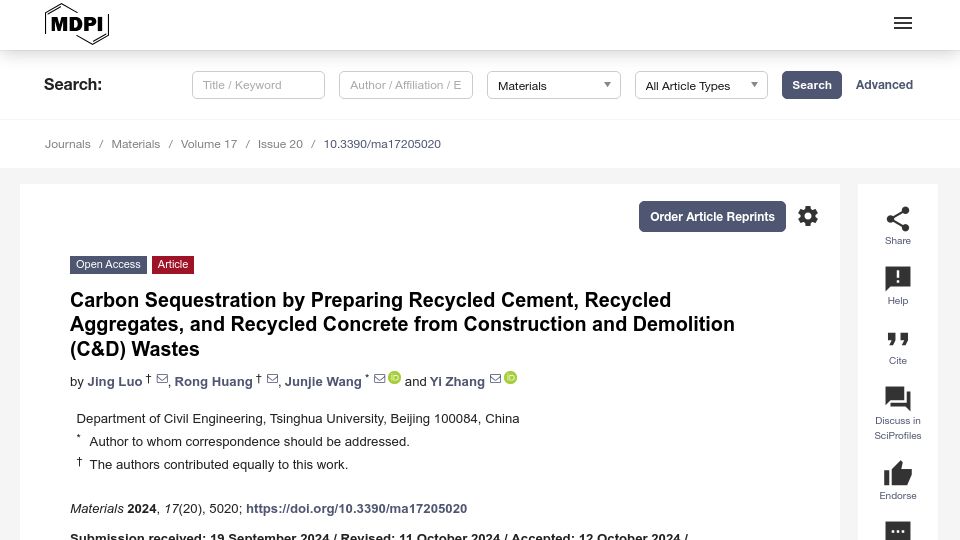Click email envelope icon next to Rong Huang
The image size is (960, 540).
tap(272, 379)
